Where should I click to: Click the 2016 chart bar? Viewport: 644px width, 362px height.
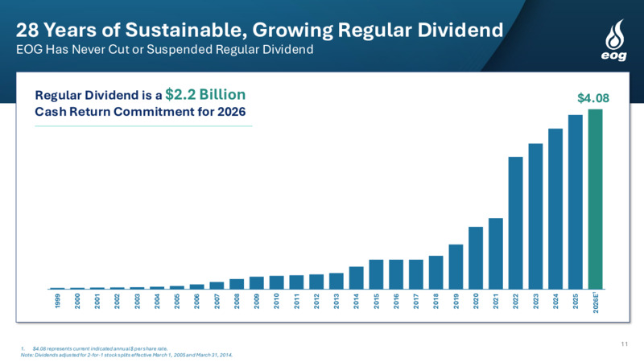(x=396, y=274)
